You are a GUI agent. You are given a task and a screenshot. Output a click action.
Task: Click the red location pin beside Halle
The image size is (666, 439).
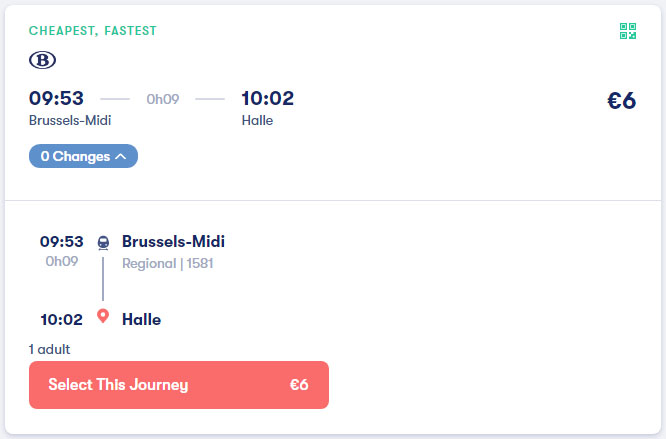[103, 316]
